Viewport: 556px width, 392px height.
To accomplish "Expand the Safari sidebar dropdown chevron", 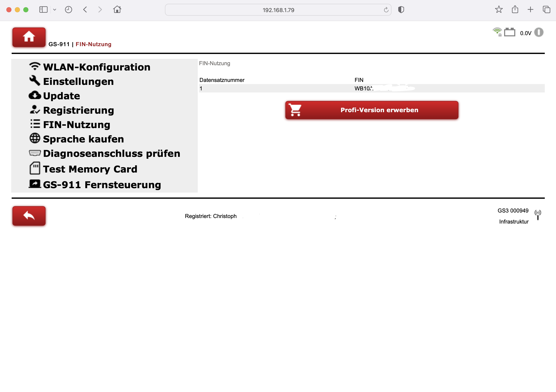I will pos(55,10).
